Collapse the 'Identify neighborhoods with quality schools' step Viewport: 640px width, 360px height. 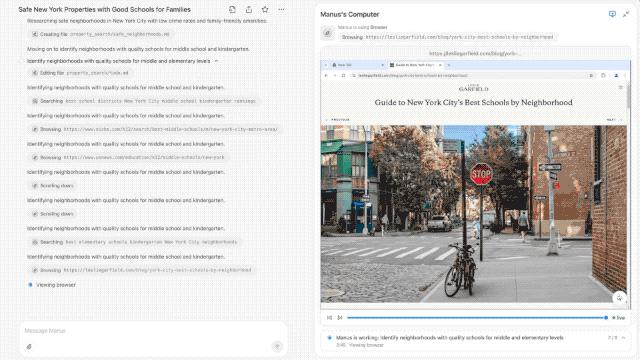point(216,61)
